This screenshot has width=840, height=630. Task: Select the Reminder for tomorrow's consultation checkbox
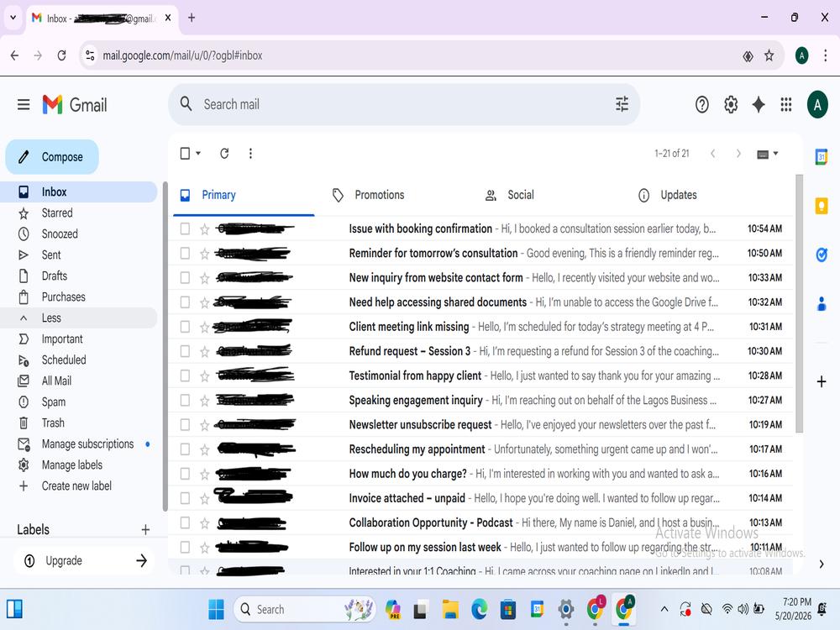pyautogui.click(x=185, y=253)
